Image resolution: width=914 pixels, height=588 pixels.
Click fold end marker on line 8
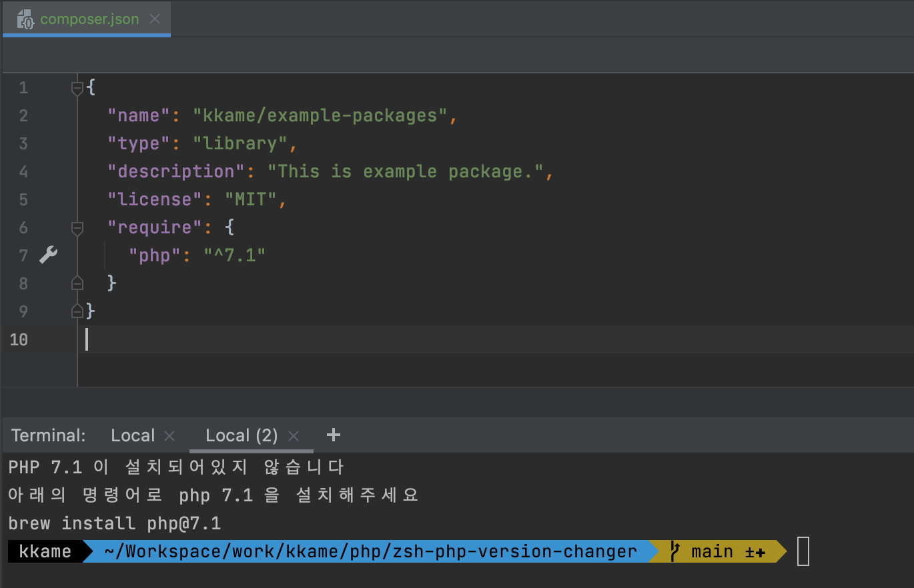pos(77,283)
